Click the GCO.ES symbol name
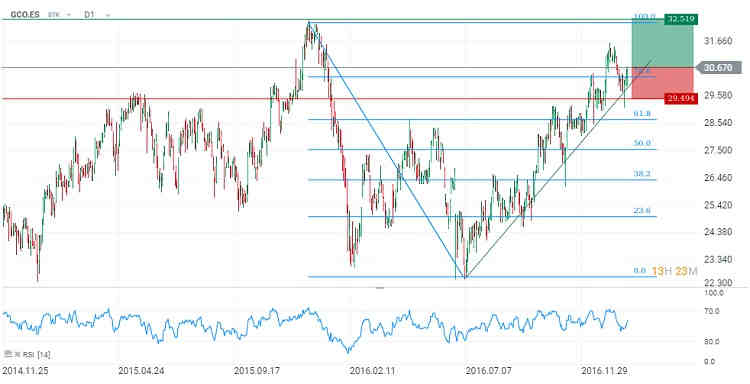The height and width of the screenshot is (384, 750). [x=25, y=14]
